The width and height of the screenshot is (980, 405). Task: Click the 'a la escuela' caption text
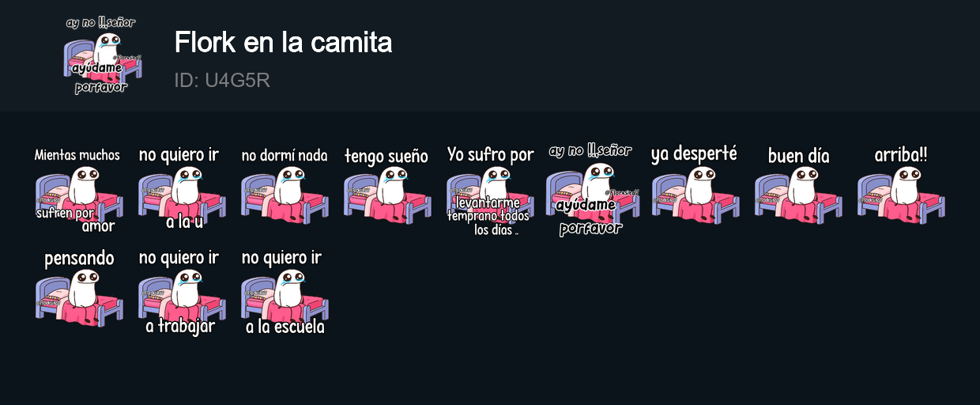pyautogui.click(x=285, y=327)
